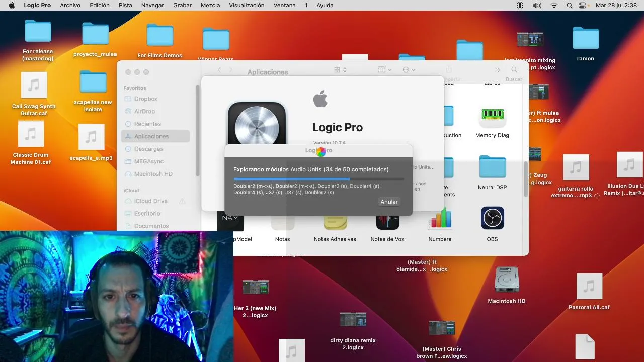Open the Archivo menu
The height and width of the screenshot is (362, 644).
70,5
